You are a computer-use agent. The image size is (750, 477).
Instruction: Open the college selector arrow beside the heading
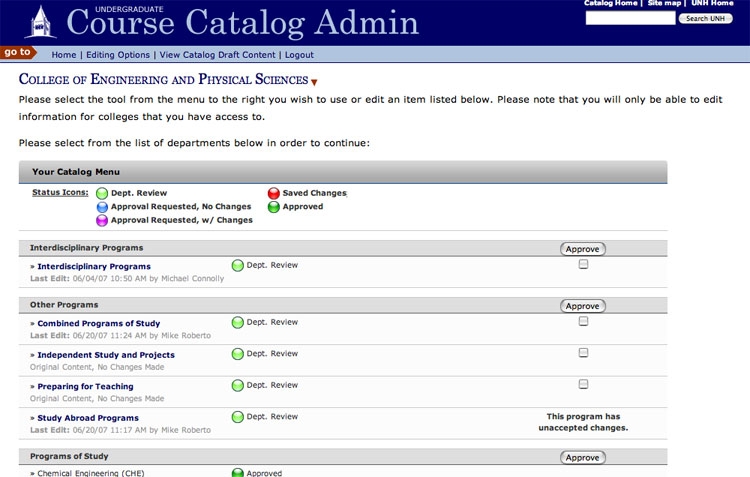(x=314, y=82)
